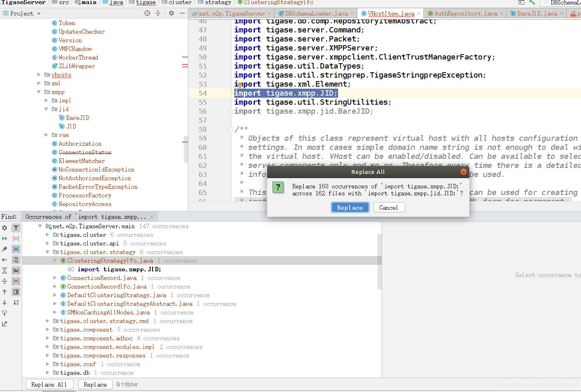This screenshot has height=392, width=581.
Task: Collapse net.w2p.TigaseServer.main results node
Action: coord(40,226)
